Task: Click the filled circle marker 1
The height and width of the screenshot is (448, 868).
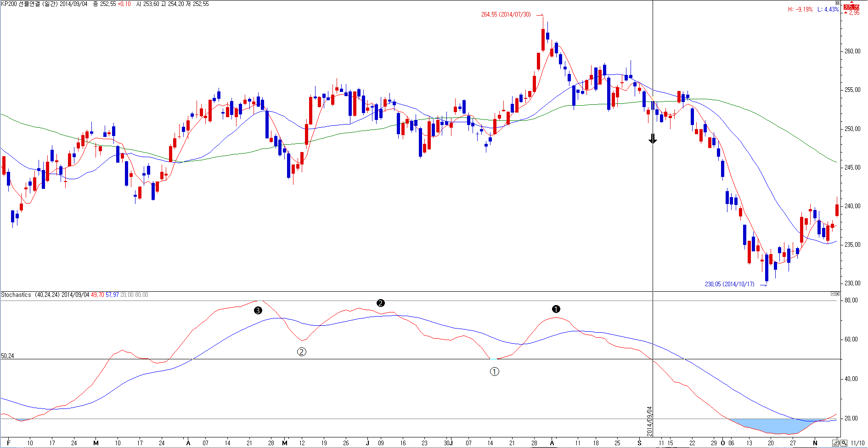Action: (x=556, y=309)
